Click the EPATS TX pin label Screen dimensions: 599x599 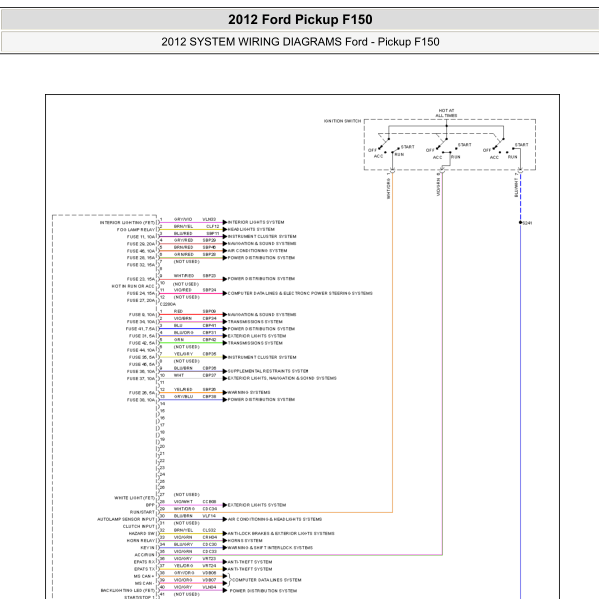click(x=144, y=569)
